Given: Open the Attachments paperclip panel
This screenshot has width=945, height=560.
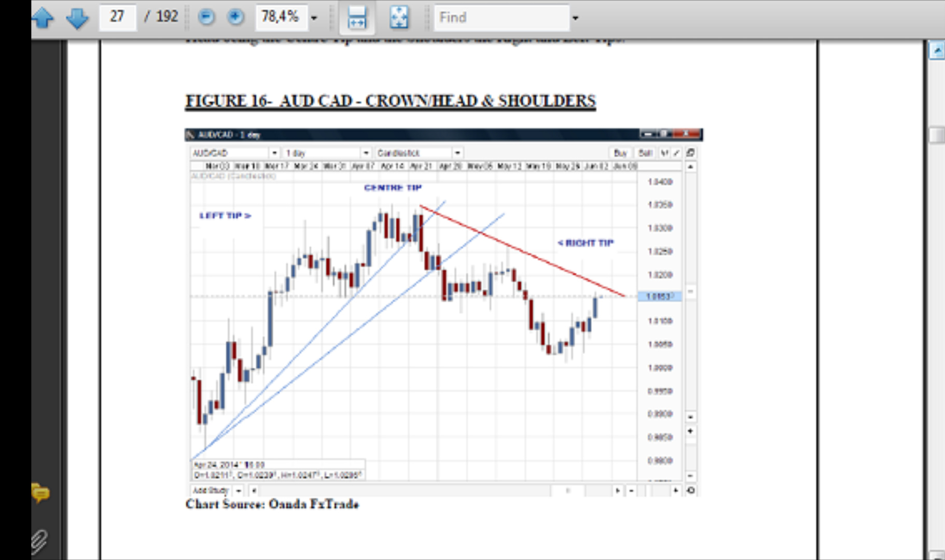Looking at the screenshot, I should point(39,541).
